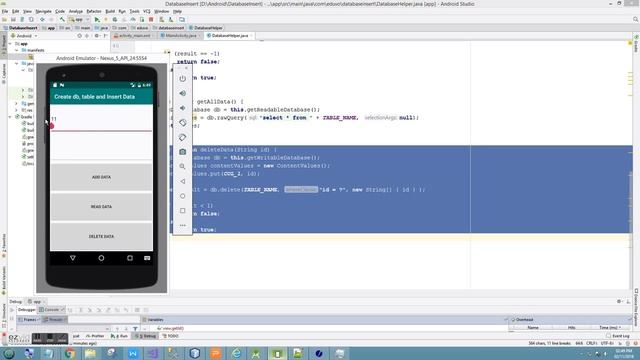Screen dimensions: 640x360
Task: Switch to MainActivity.java editor tab
Action: click(x=181, y=36)
